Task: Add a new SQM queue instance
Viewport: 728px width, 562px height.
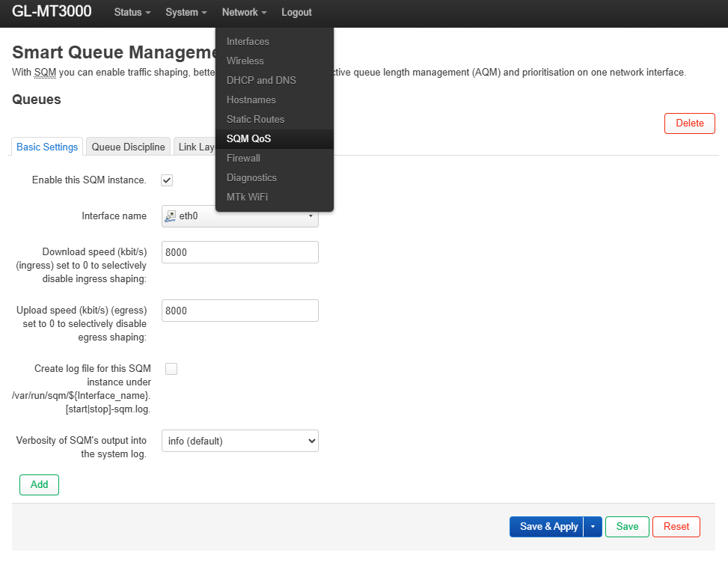Action: coord(38,484)
